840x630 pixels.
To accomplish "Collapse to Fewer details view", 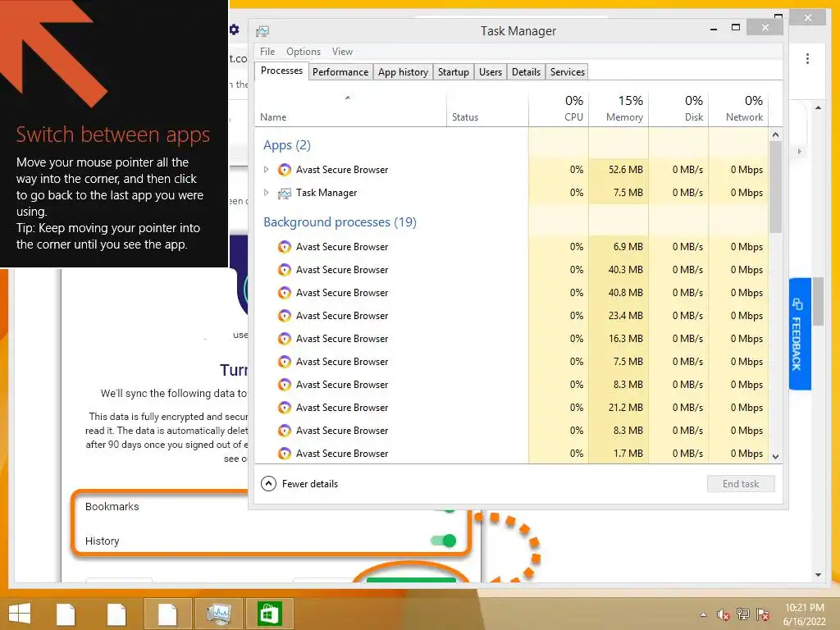I will click(299, 484).
